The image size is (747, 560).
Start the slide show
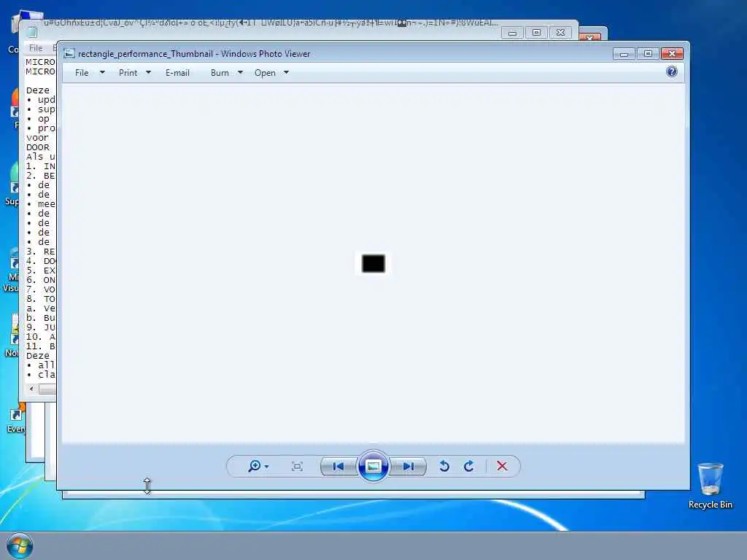373,466
